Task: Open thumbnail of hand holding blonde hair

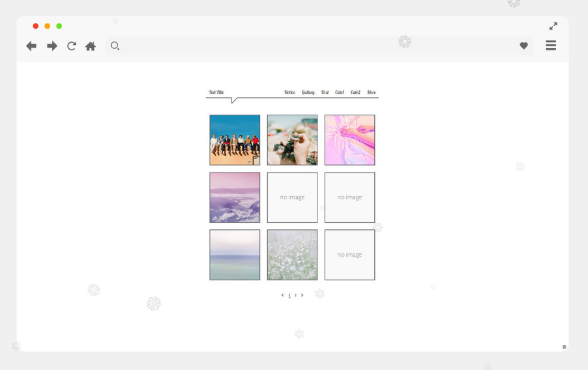Action: coord(293,140)
